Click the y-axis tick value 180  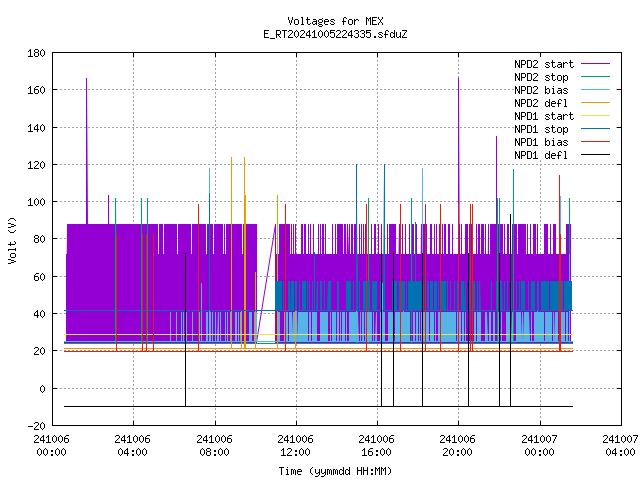click(36, 53)
